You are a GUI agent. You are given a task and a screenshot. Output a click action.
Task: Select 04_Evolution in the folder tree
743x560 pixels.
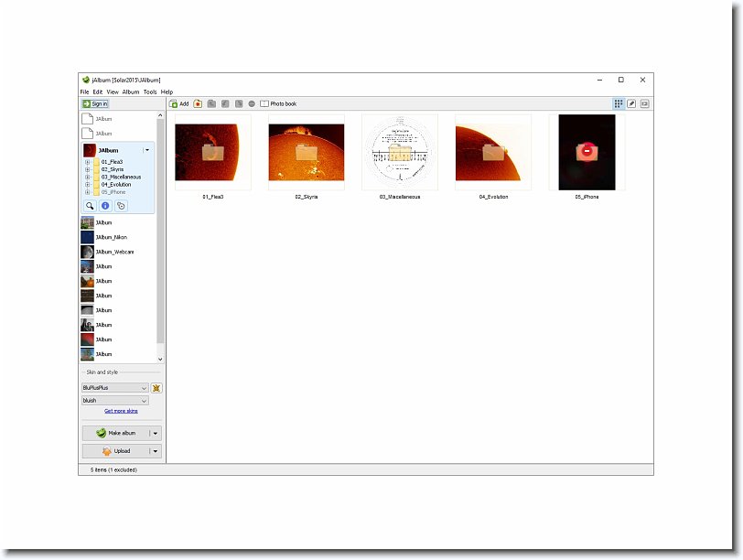(x=116, y=185)
